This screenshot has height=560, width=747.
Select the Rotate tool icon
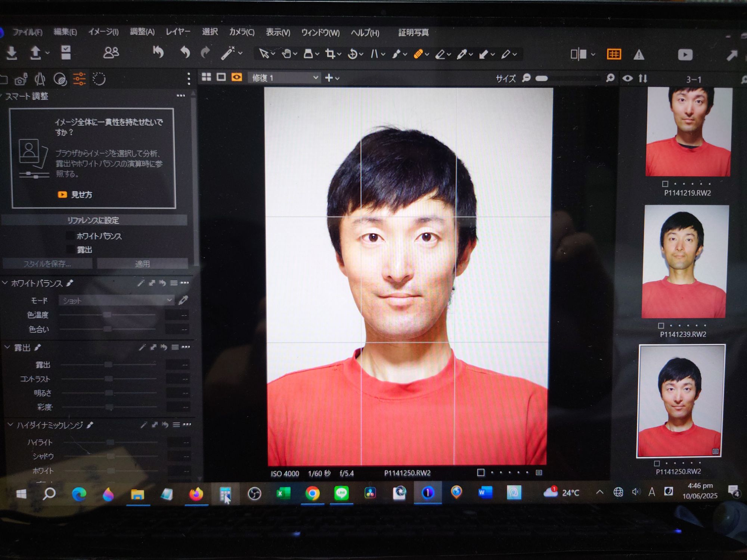[352, 54]
